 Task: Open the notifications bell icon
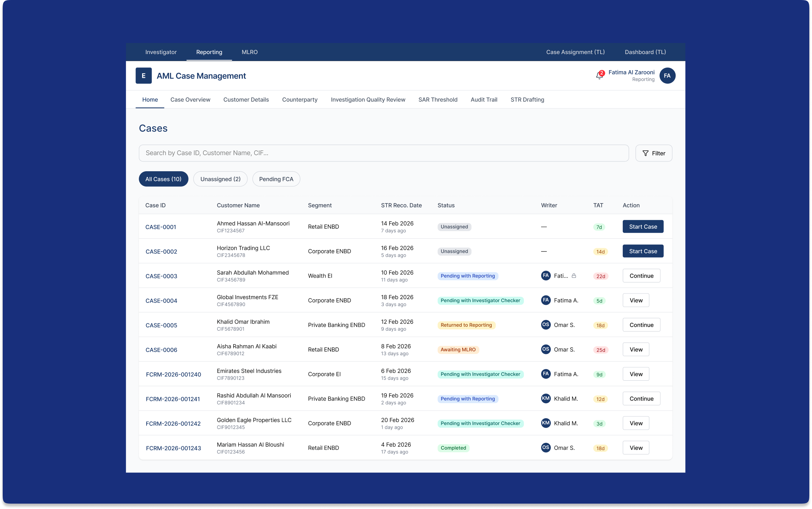pyautogui.click(x=599, y=76)
